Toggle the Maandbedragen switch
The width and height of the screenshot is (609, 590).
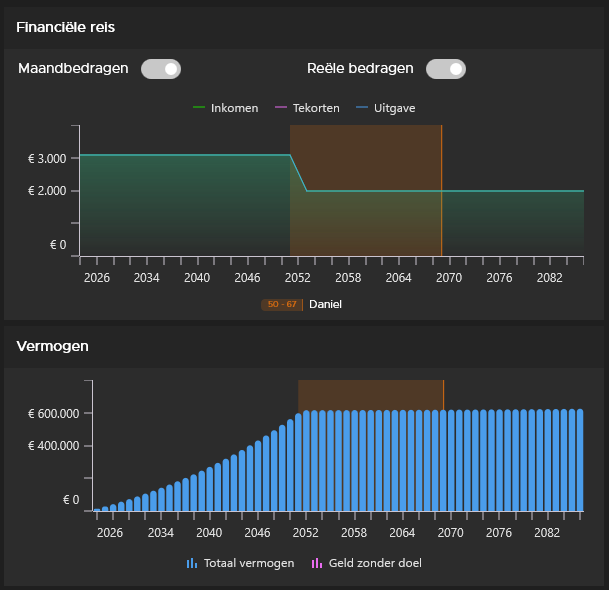(x=161, y=69)
